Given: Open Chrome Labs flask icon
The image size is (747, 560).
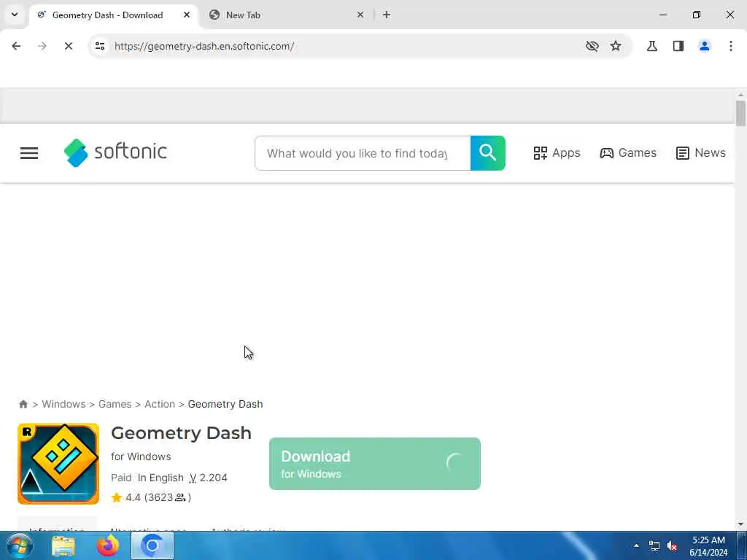Looking at the screenshot, I should pyautogui.click(x=651, y=46).
